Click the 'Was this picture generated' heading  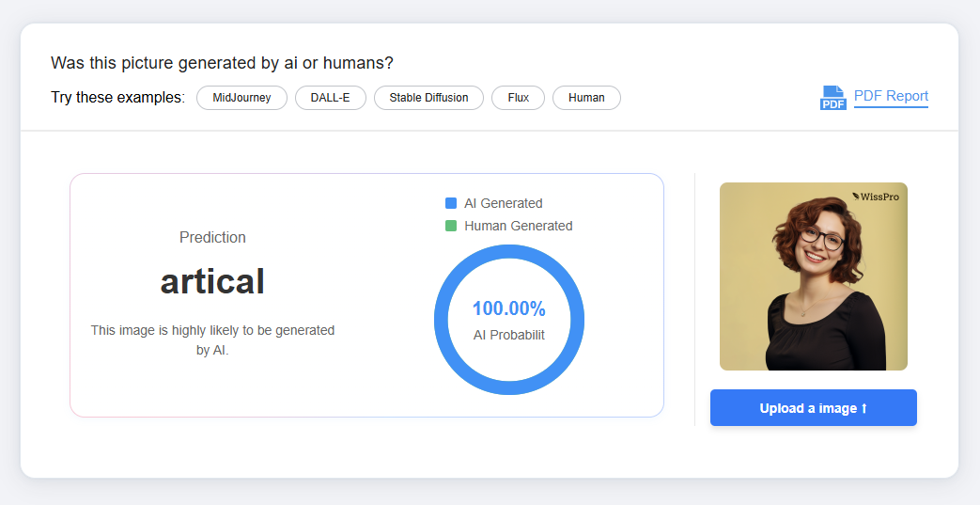[222, 63]
